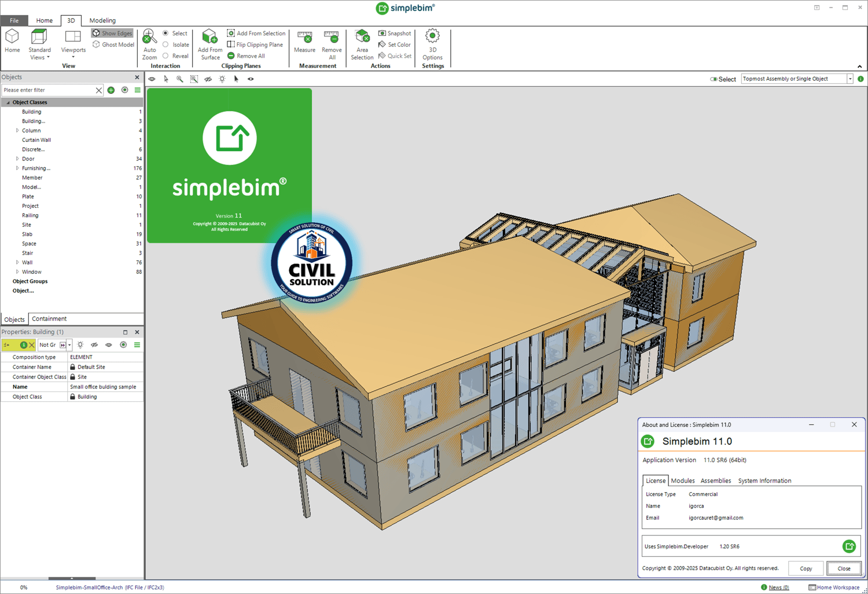The height and width of the screenshot is (594, 868).
Task: Take a Snapshot of the view
Action: coord(395,34)
